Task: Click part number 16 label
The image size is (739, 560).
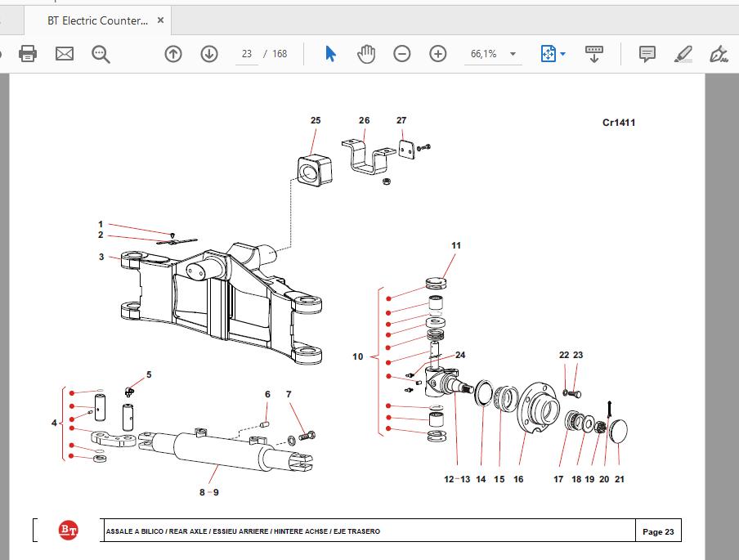Action: click(518, 479)
